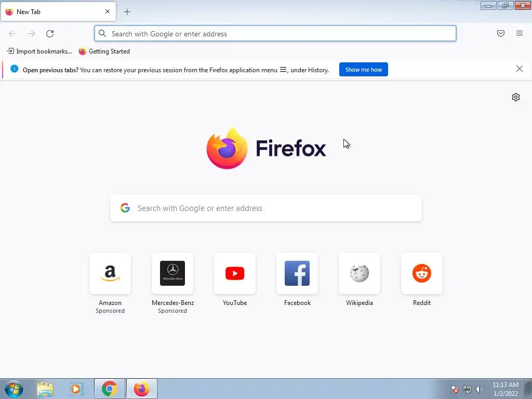Open new tab personalize settings gear

click(516, 97)
